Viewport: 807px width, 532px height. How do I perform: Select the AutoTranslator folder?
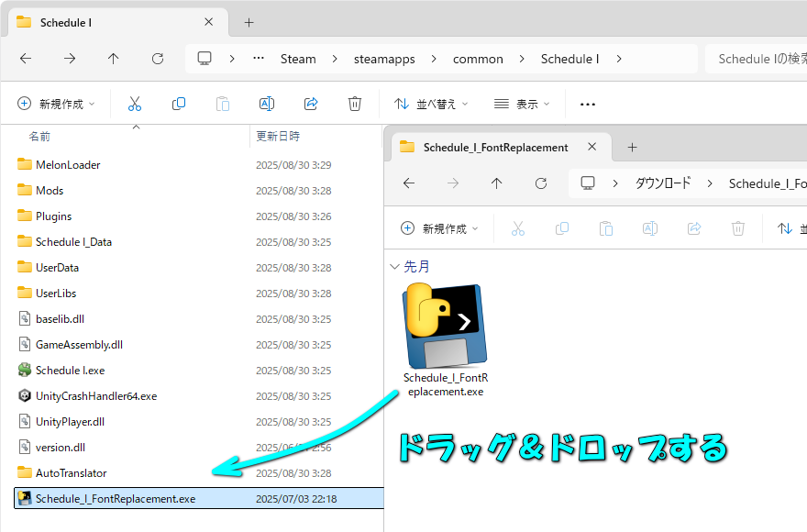coord(71,473)
